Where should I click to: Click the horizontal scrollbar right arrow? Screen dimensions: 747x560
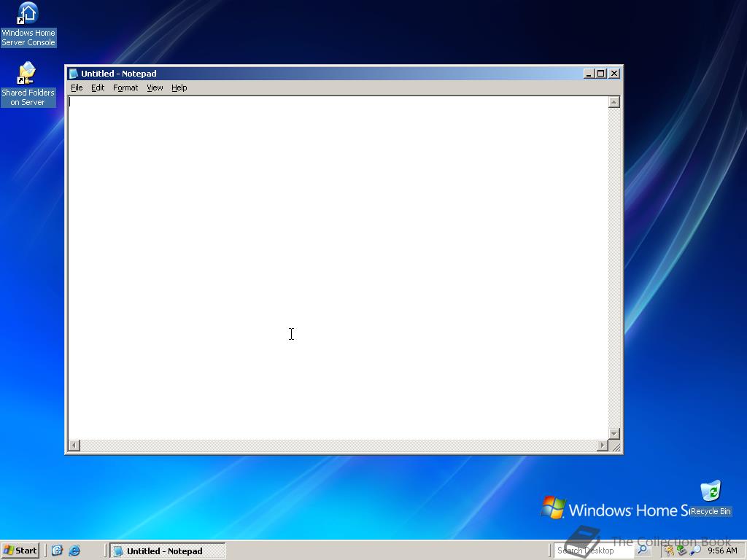[x=603, y=446]
